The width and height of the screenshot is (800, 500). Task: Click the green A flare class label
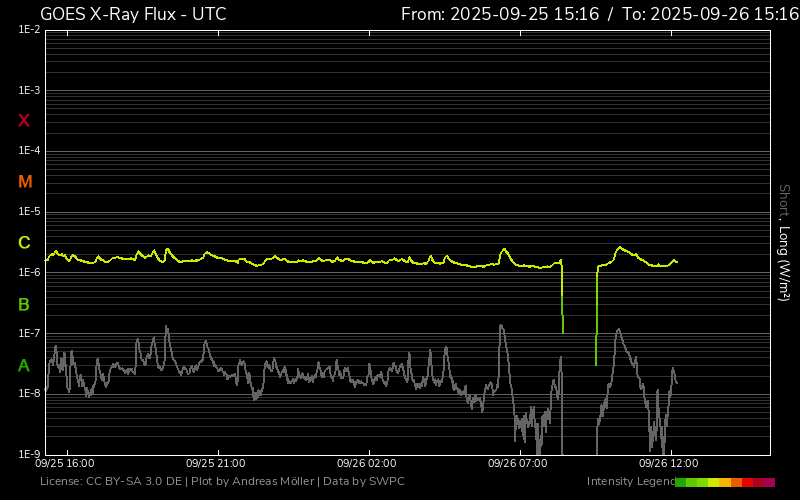24,365
